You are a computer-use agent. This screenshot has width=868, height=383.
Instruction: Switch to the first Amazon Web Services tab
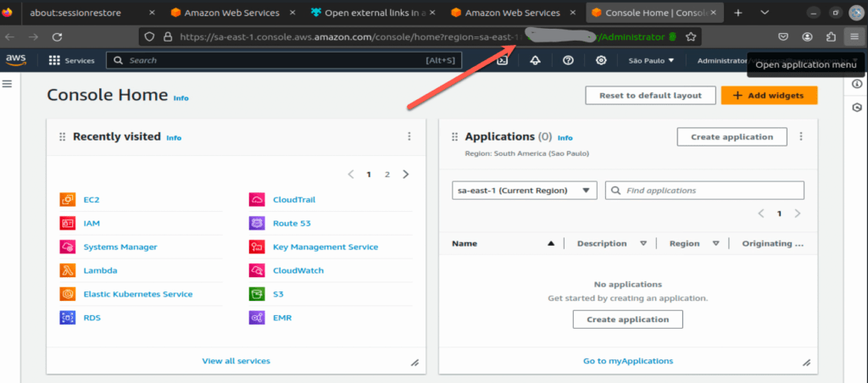pyautogui.click(x=232, y=12)
